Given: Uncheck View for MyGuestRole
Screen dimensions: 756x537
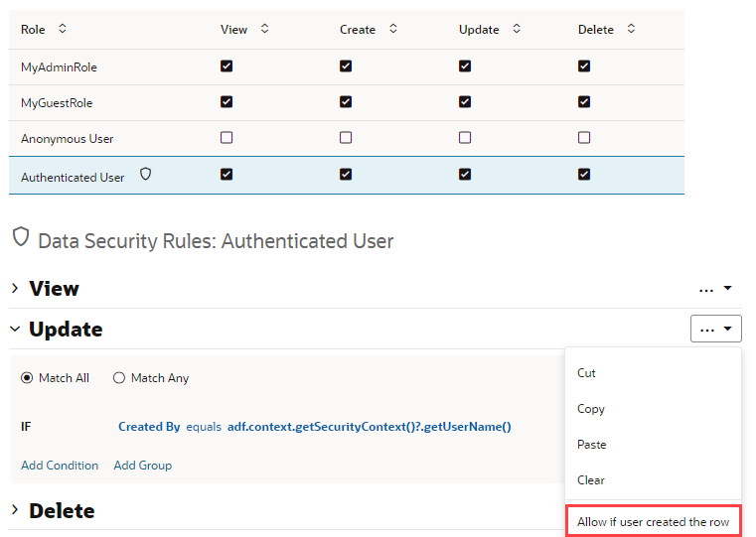Looking at the screenshot, I should click(x=227, y=101).
